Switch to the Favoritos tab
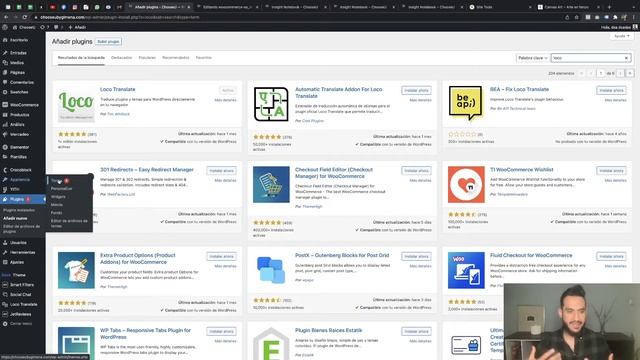640x360 pixels. pyautogui.click(x=204, y=58)
